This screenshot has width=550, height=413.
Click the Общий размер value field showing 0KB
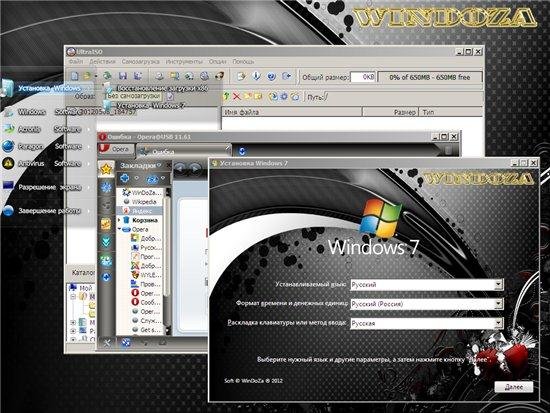(363, 77)
